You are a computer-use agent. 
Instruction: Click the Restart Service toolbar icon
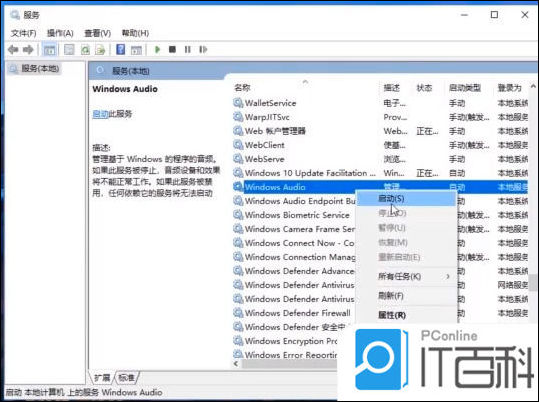click(203, 50)
